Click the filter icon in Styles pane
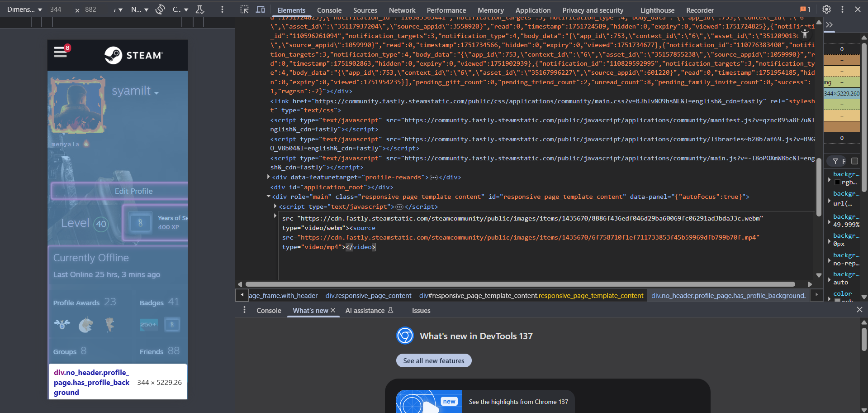The image size is (868, 413). point(835,161)
